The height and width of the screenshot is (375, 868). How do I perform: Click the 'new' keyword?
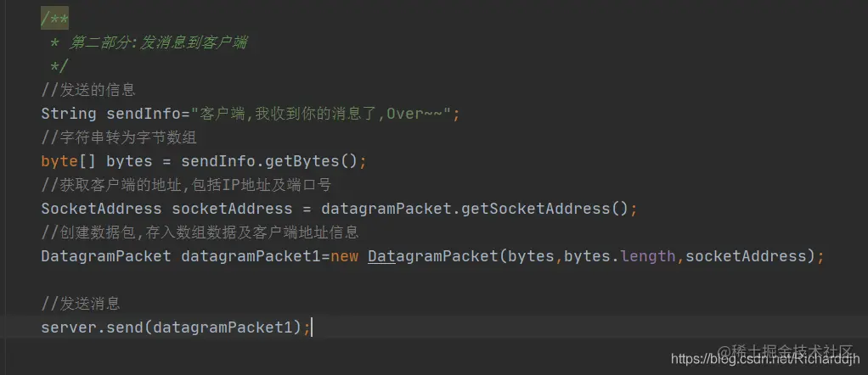pyautogui.click(x=344, y=256)
